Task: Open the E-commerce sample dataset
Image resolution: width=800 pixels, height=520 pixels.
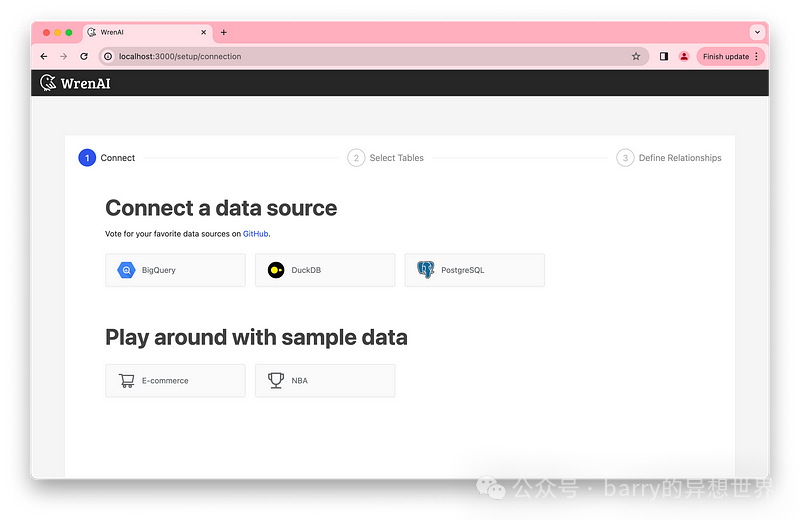Action: point(175,381)
